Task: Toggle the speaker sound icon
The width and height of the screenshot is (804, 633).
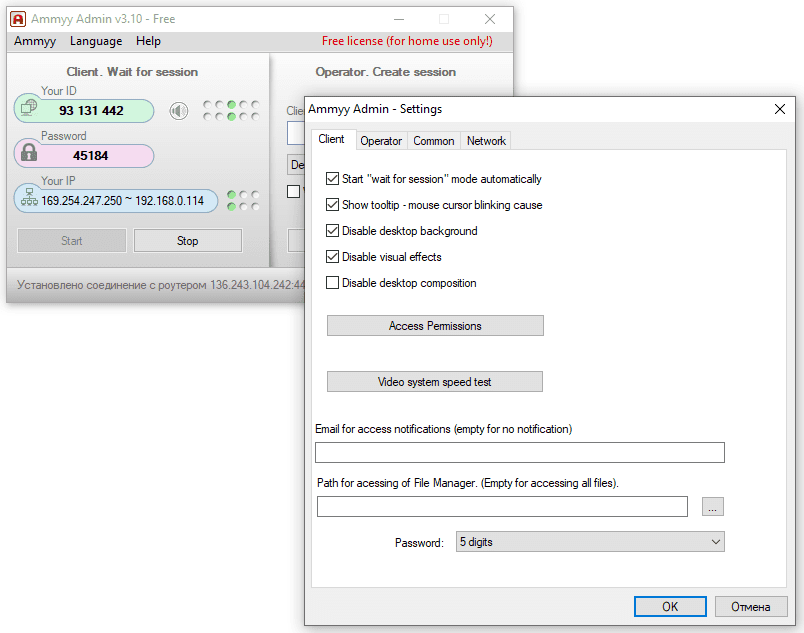Action: point(178,111)
